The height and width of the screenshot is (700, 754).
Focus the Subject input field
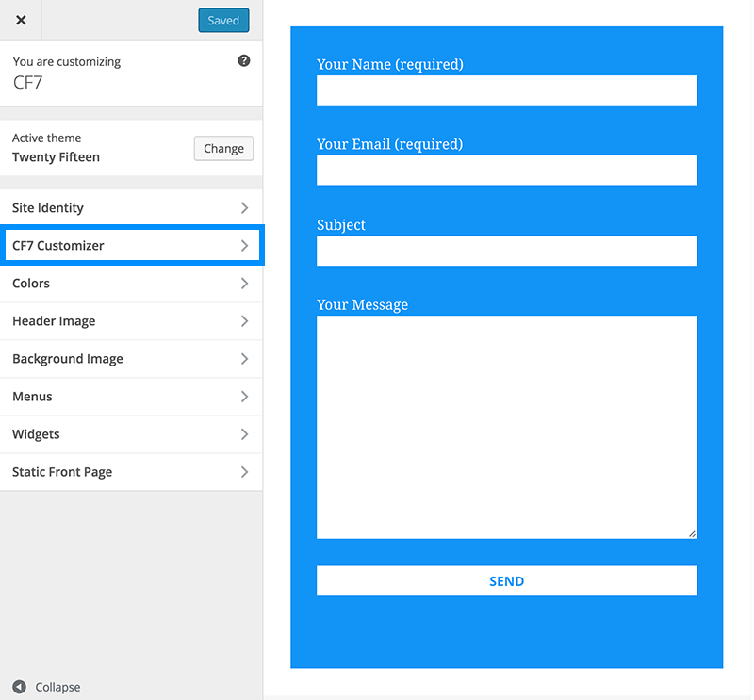point(506,251)
